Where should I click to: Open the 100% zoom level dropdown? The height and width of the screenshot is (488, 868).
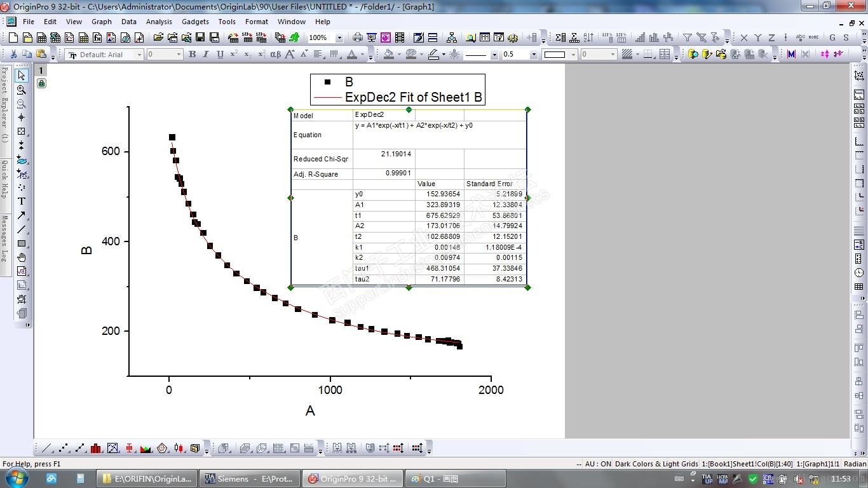[x=326, y=38]
